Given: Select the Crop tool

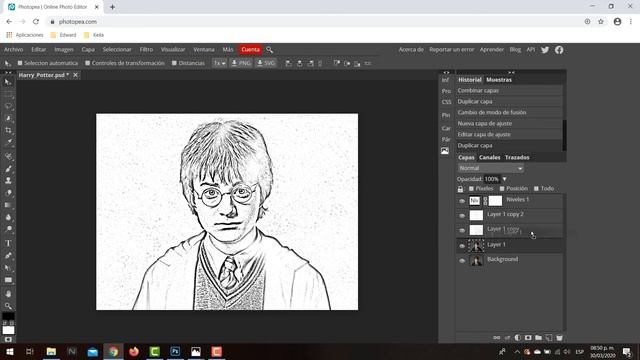Looking at the screenshot, I should point(8,130).
